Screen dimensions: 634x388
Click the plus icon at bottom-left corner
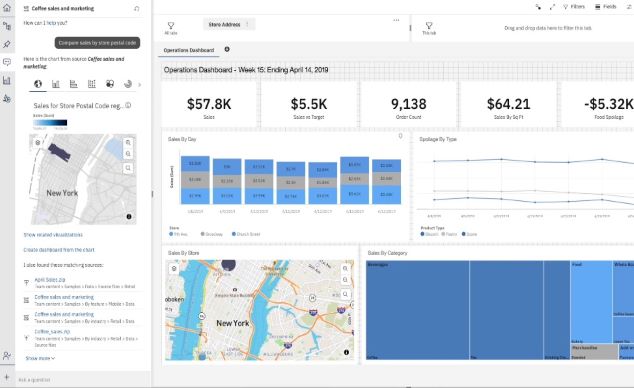[x=6, y=377]
